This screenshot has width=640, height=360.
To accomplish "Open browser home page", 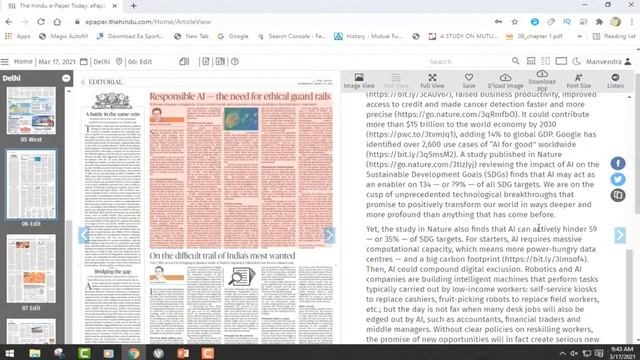I will coord(57,22).
